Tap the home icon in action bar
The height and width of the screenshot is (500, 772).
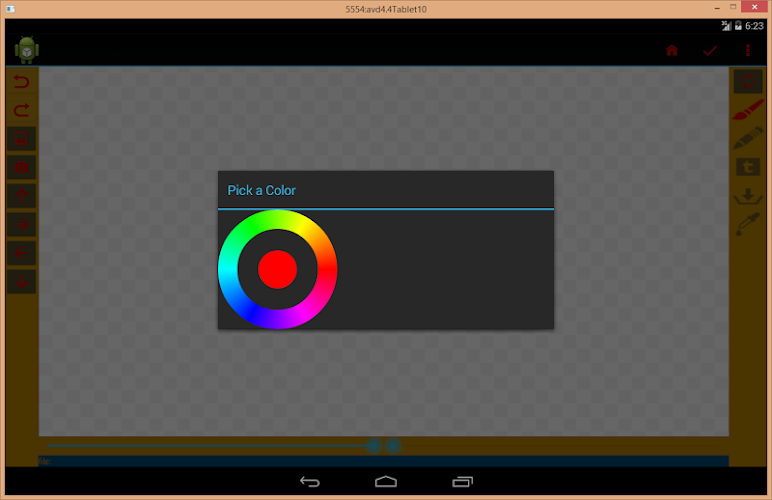672,50
